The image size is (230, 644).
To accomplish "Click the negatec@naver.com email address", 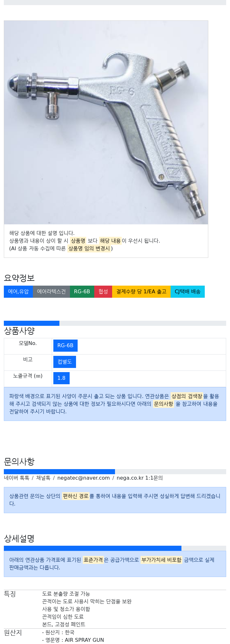I will pyautogui.click(x=83, y=478).
